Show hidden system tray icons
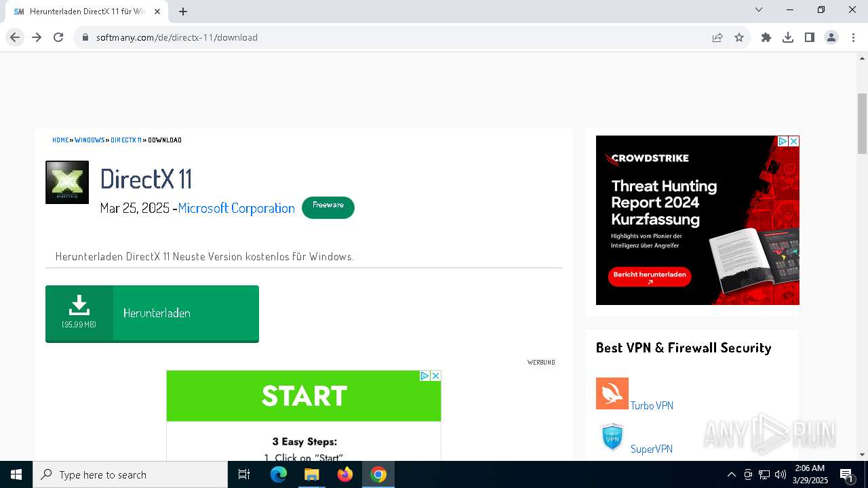Viewport: 868px width, 488px height. 731,474
